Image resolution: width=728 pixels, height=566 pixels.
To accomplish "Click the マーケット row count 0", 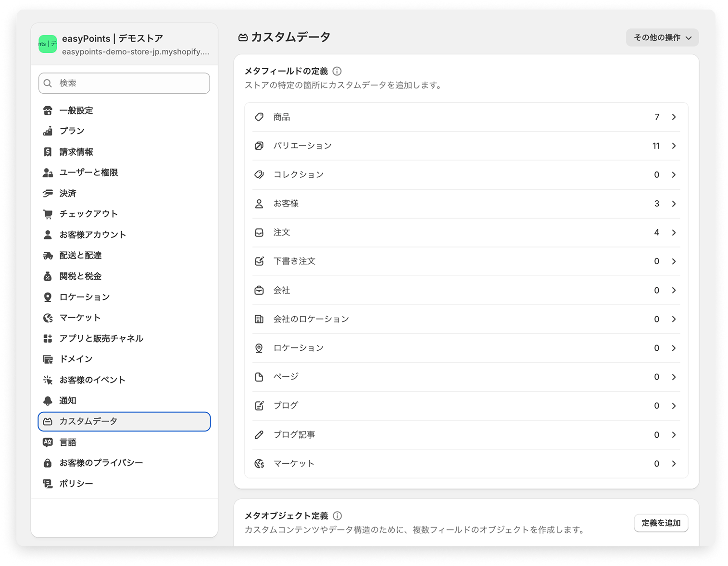I will [656, 464].
